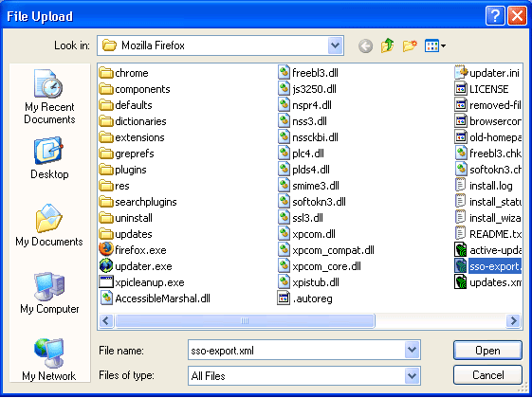Open the View menu icon
The image size is (532, 398).
pyautogui.click(x=435, y=45)
